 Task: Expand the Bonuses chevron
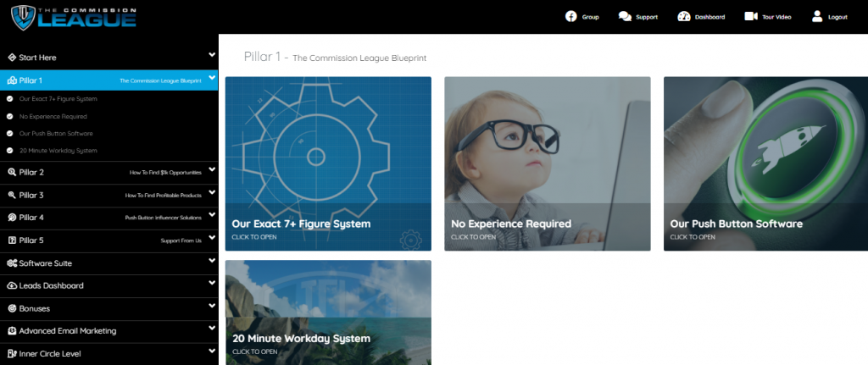click(x=212, y=306)
